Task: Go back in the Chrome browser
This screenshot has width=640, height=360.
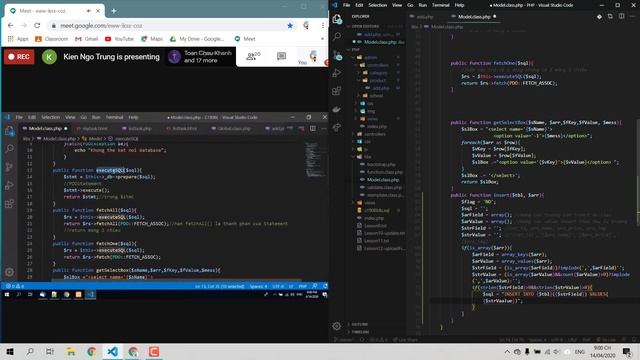Action: click(11, 25)
